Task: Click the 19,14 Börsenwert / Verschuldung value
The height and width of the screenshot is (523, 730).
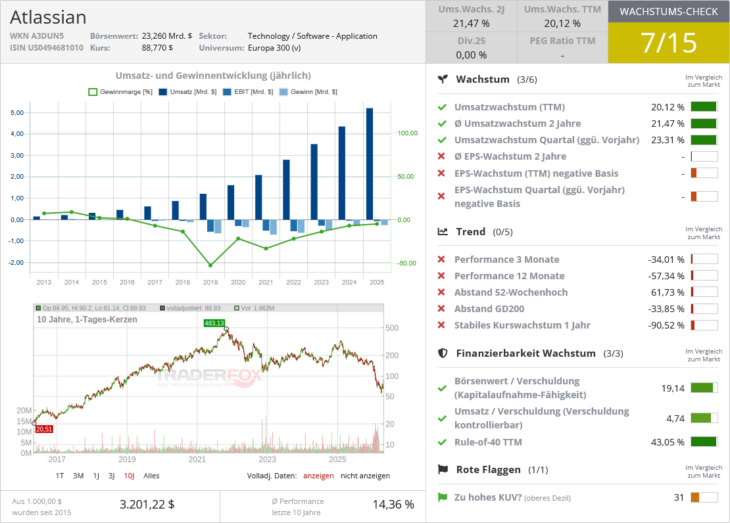Action: (673, 388)
